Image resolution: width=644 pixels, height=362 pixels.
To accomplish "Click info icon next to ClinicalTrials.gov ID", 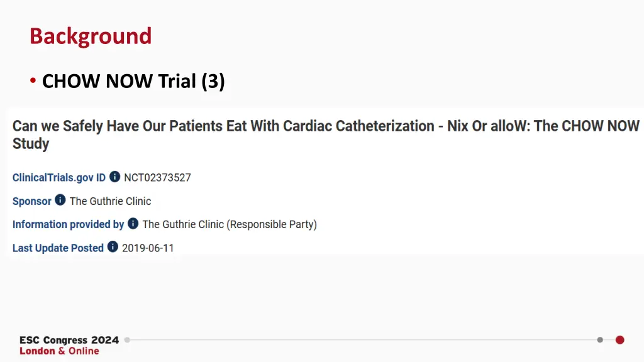I will pyautogui.click(x=114, y=177).
